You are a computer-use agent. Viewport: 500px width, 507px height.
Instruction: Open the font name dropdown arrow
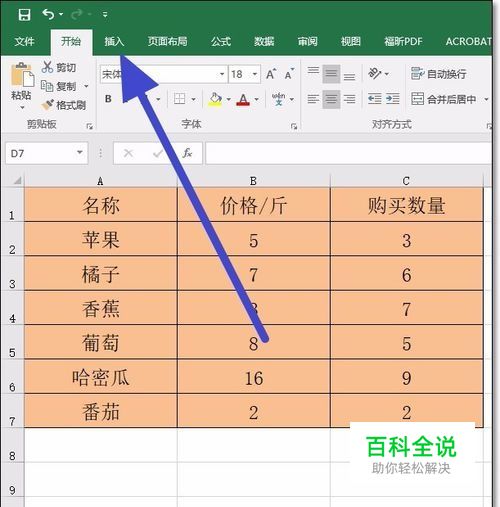[222, 74]
